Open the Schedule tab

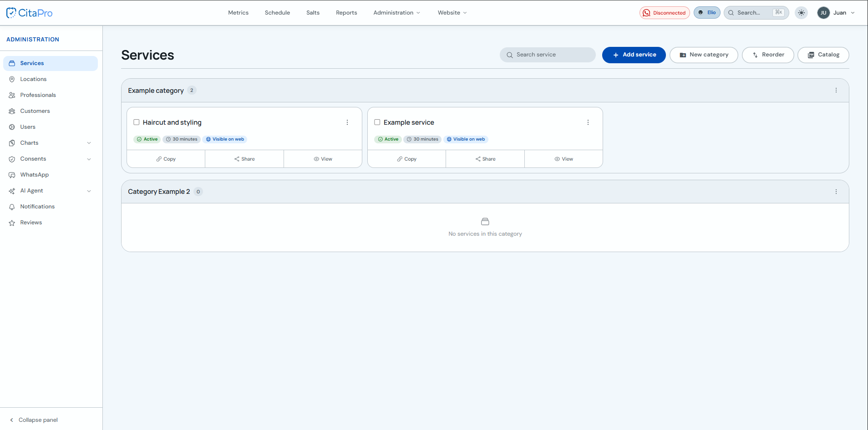(x=277, y=13)
